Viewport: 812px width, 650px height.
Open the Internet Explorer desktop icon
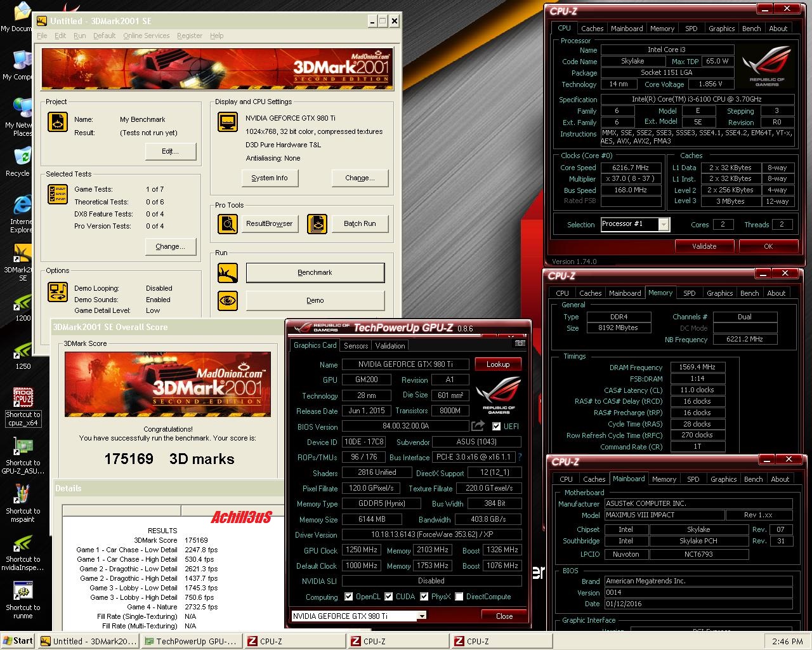coord(20,214)
